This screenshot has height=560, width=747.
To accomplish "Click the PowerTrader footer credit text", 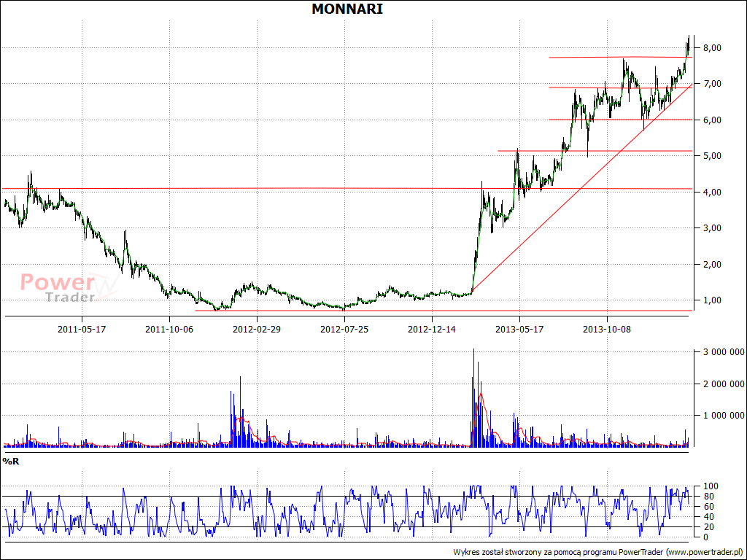I will (x=598, y=552).
